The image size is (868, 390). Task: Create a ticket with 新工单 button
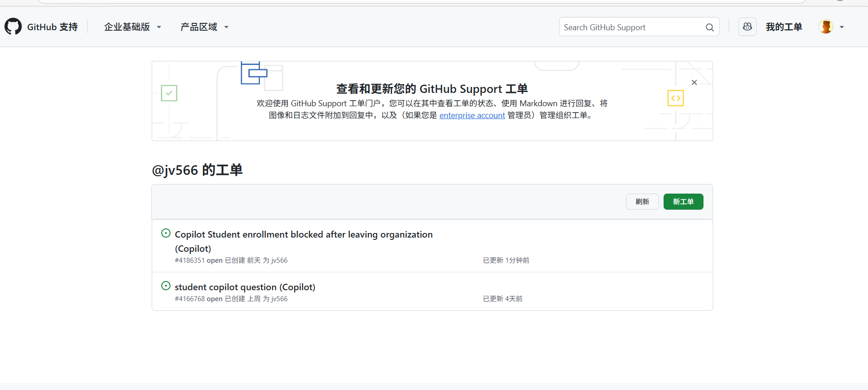tap(683, 201)
